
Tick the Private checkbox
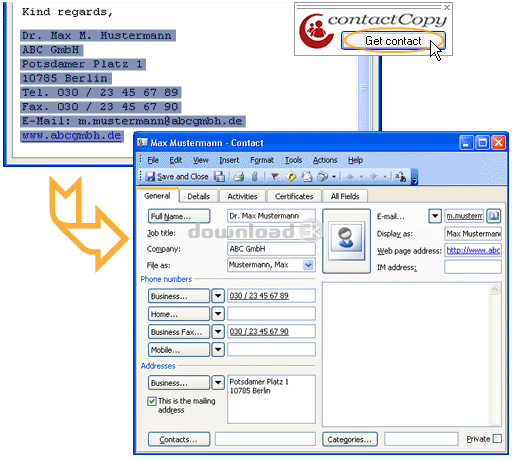click(x=497, y=439)
